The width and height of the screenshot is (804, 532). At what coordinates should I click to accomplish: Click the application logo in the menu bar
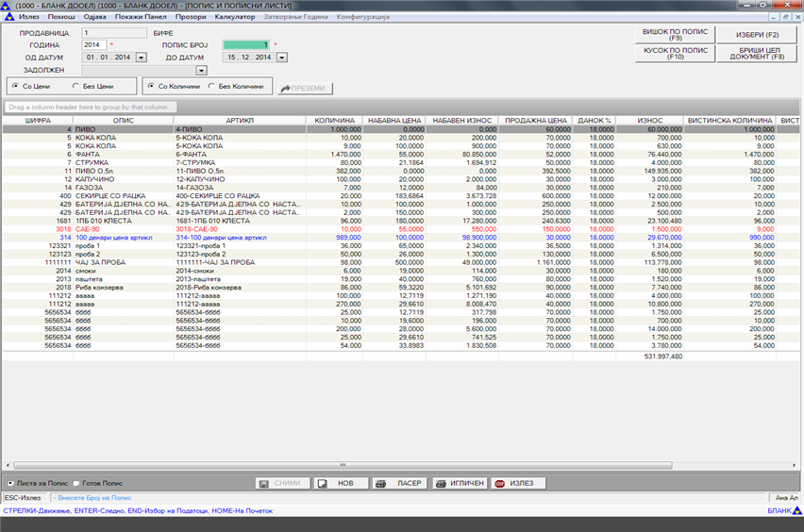(8, 18)
